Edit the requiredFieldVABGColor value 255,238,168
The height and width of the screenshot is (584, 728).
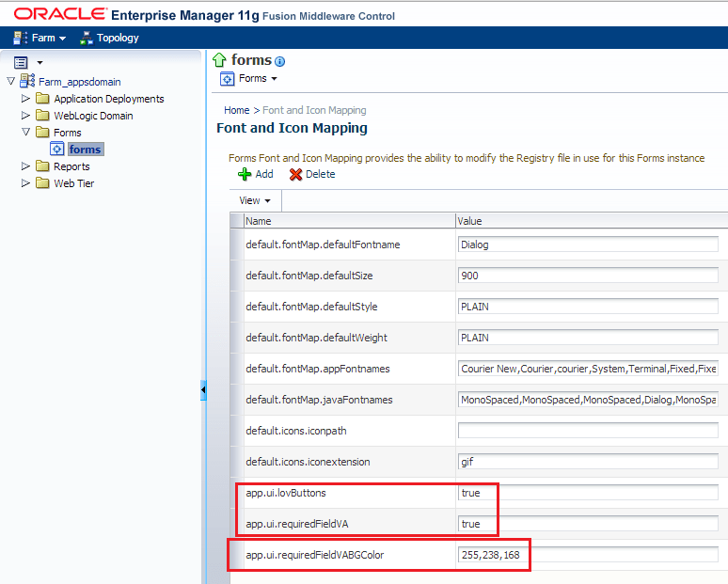[x=588, y=555]
